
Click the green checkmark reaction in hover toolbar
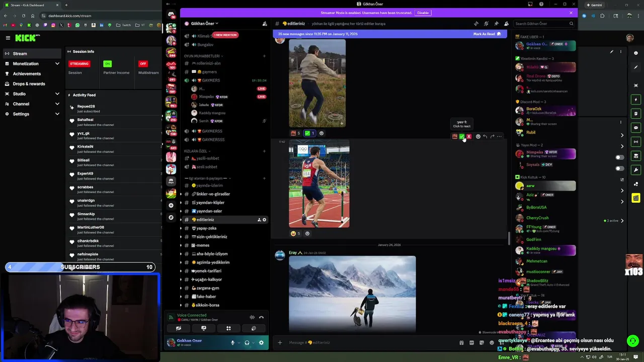[462, 136]
